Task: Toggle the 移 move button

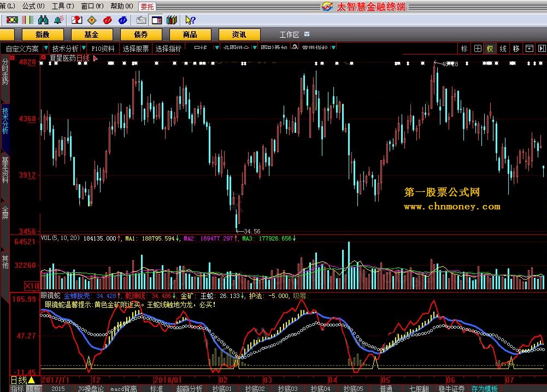Action: (516, 49)
